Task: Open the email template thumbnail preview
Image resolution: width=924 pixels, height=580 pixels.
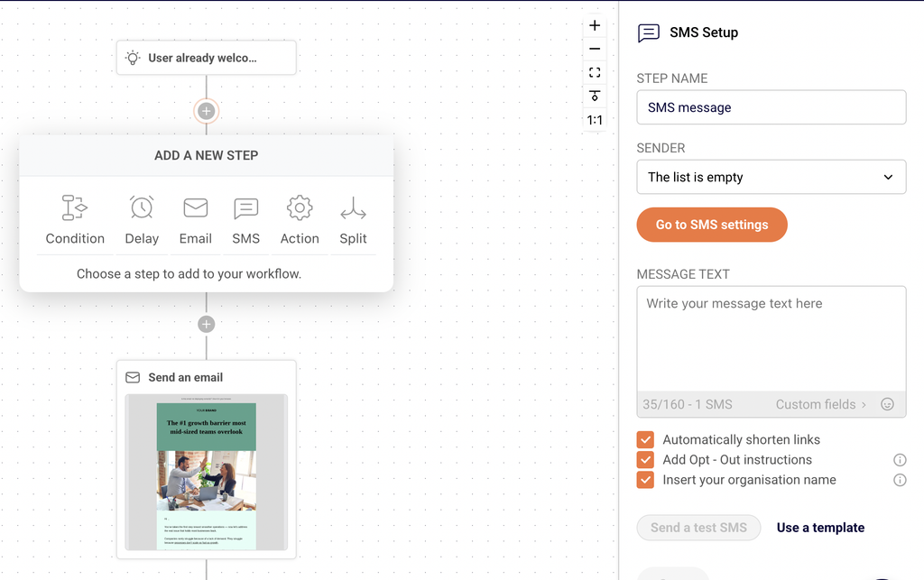Action: [x=207, y=473]
